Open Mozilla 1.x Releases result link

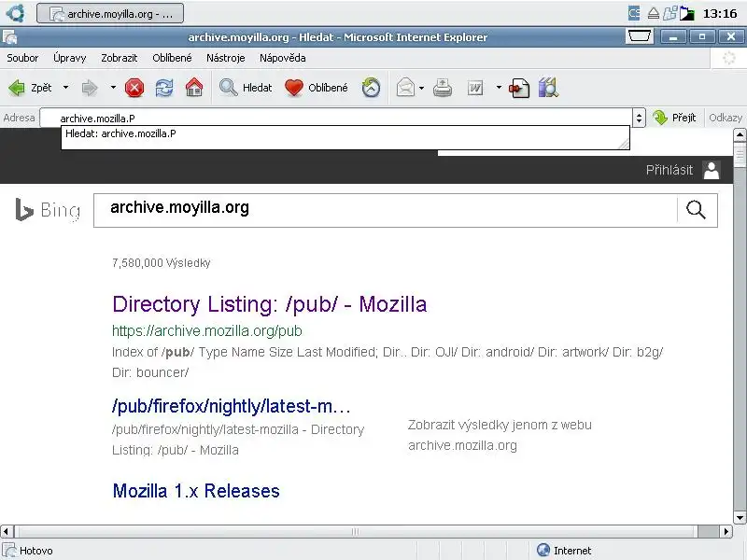(x=196, y=491)
